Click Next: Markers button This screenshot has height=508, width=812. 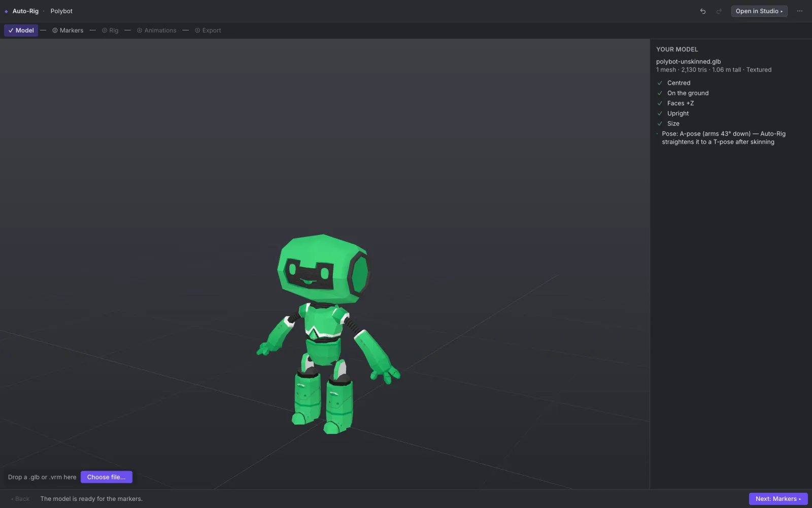(x=778, y=499)
